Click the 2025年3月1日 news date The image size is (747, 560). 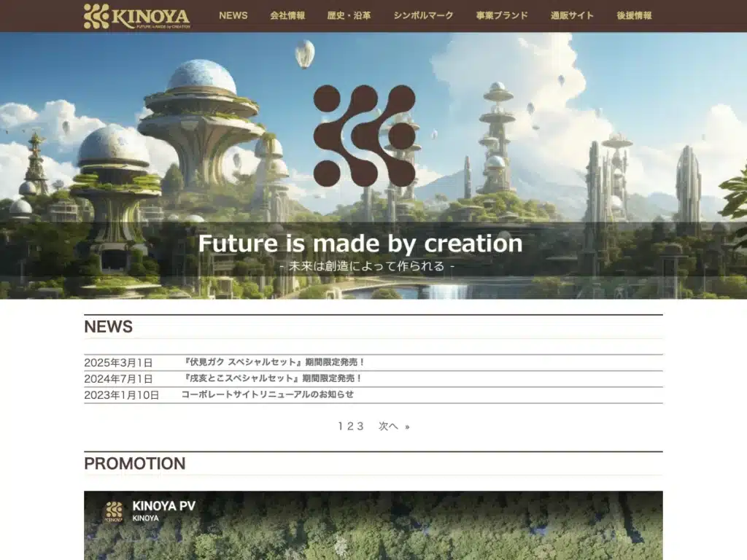tap(118, 363)
